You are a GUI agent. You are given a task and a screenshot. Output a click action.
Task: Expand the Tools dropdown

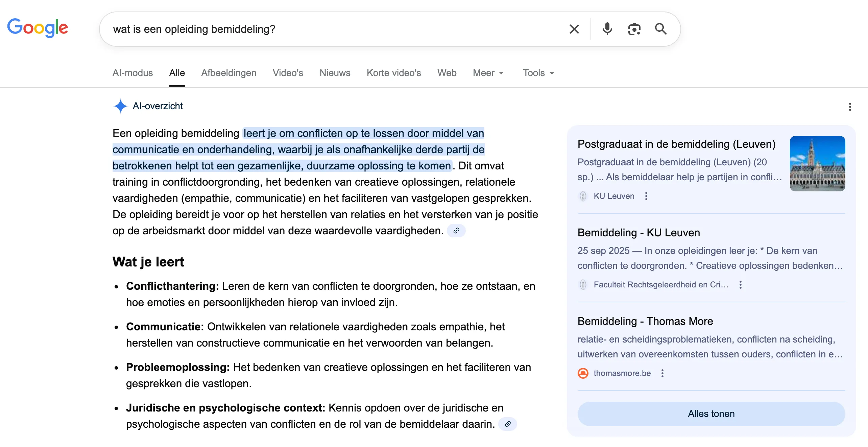coord(538,73)
